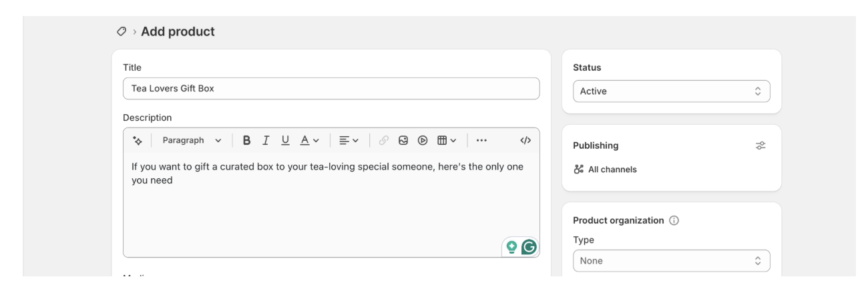This screenshot has height=287, width=868.
Task: Open the text alignment dropdown
Action: tap(349, 140)
